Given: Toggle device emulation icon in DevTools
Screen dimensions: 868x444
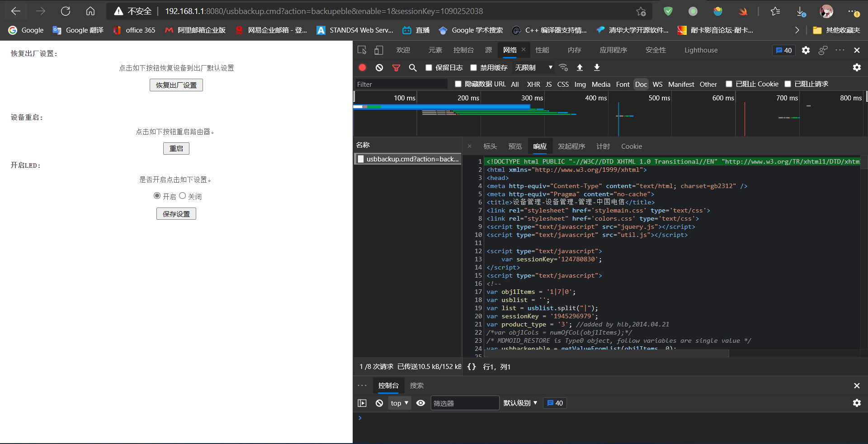Looking at the screenshot, I should (379, 50).
